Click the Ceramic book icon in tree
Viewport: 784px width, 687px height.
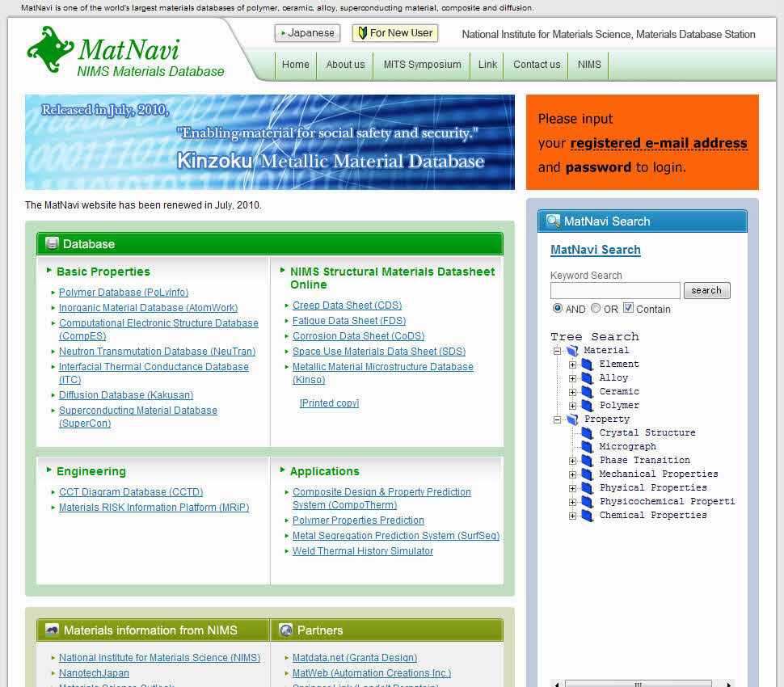click(x=588, y=392)
